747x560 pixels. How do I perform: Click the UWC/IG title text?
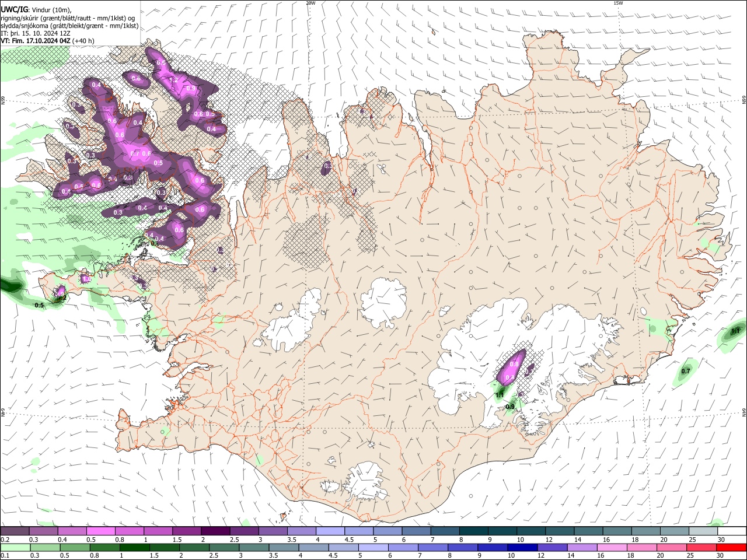(x=14, y=10)
